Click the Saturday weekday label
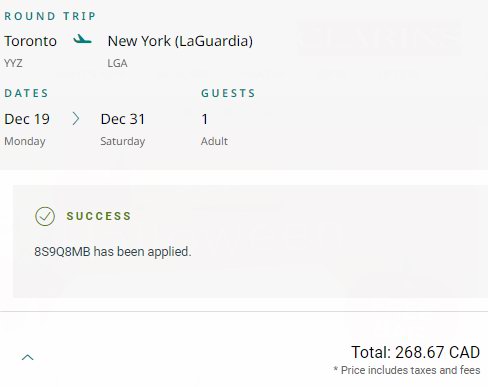488x387 pixels. point(123,141)
